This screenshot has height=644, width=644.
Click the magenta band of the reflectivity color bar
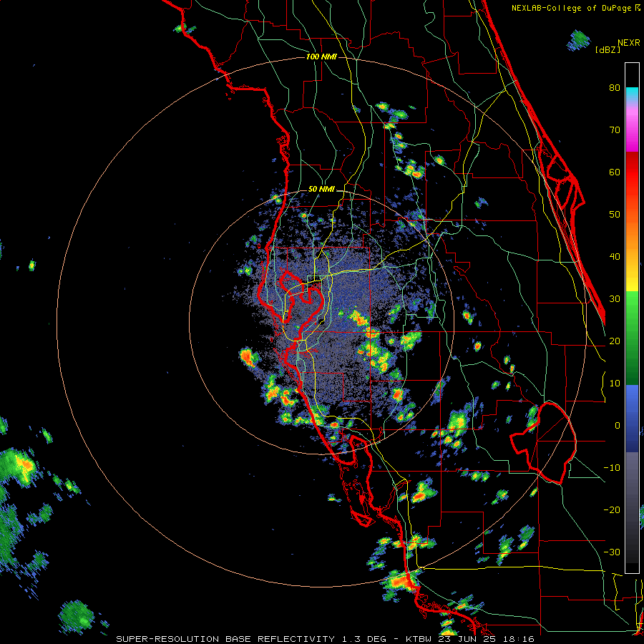[x=632, y=132]
